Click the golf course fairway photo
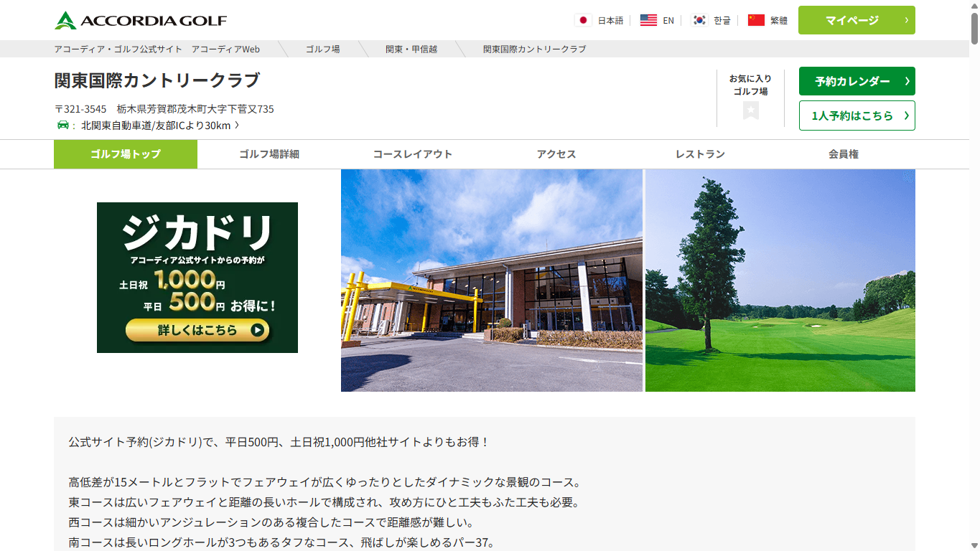The image size is (980, 551). tap(780, 281)
